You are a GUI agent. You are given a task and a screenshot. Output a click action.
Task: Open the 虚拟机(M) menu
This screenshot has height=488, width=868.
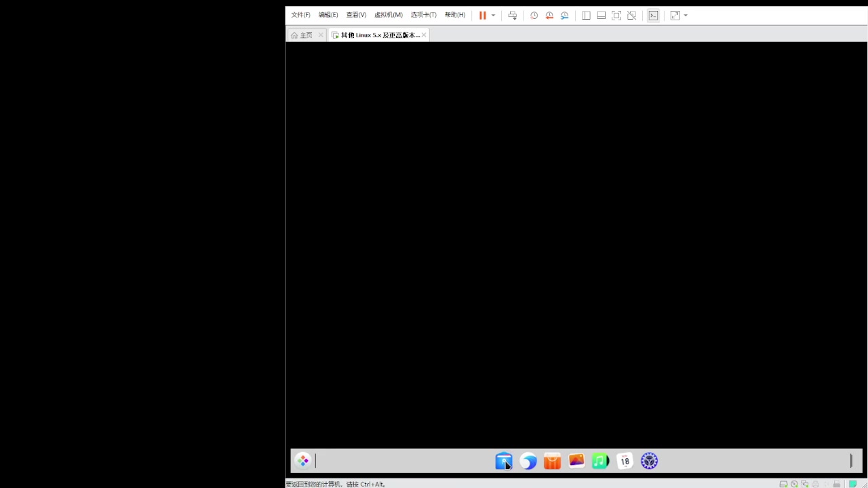(388, 14)
